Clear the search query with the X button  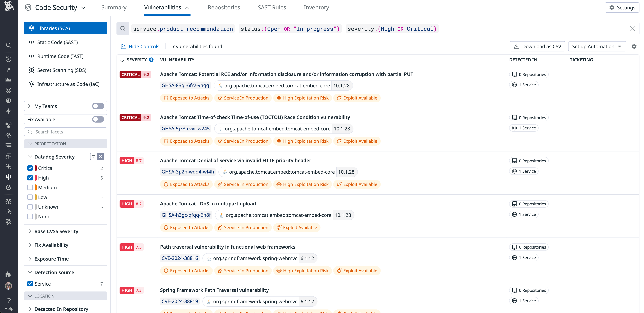click(633, 29)
